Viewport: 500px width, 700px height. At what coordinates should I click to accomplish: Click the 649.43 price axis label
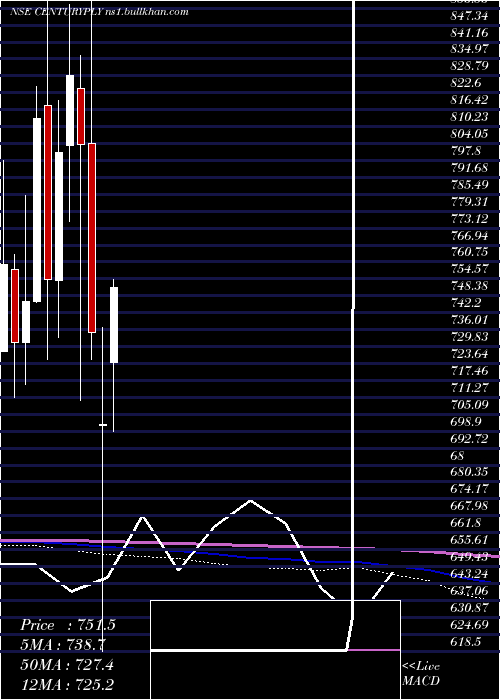pos(469,556)
